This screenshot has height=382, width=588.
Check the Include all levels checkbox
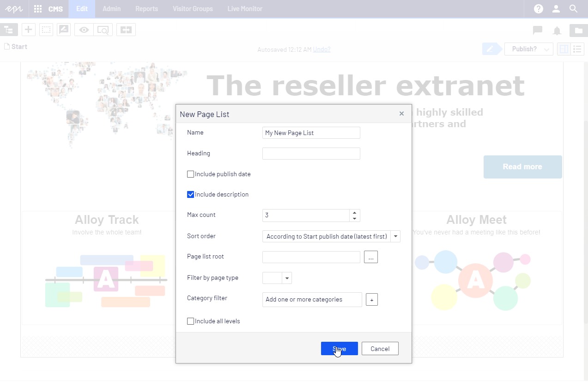190,321
